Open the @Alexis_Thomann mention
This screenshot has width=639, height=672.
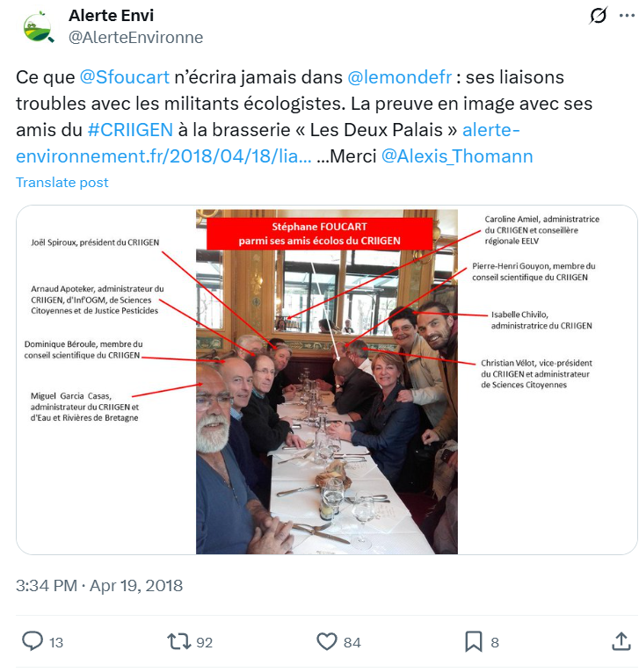[457, 156]
